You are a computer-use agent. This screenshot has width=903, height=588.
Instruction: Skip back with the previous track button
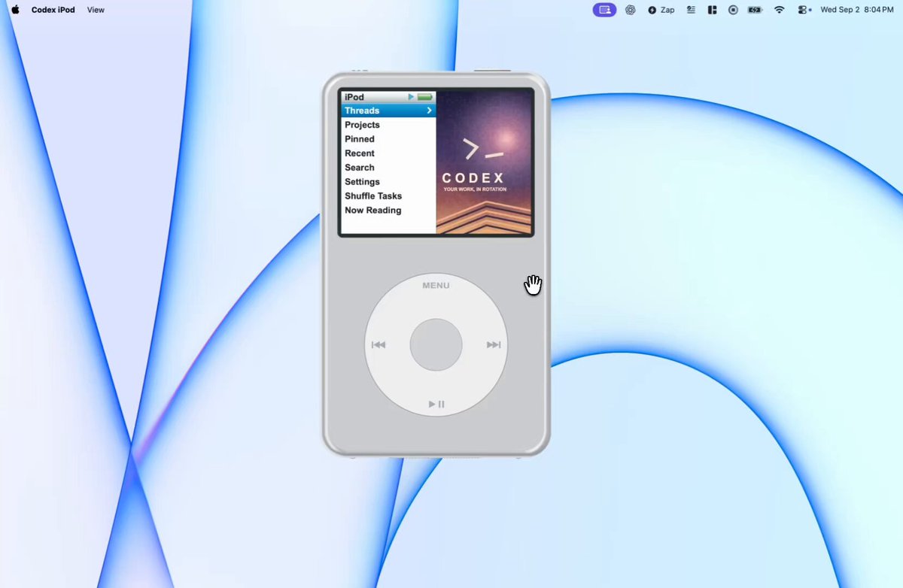tap(379, 344)
